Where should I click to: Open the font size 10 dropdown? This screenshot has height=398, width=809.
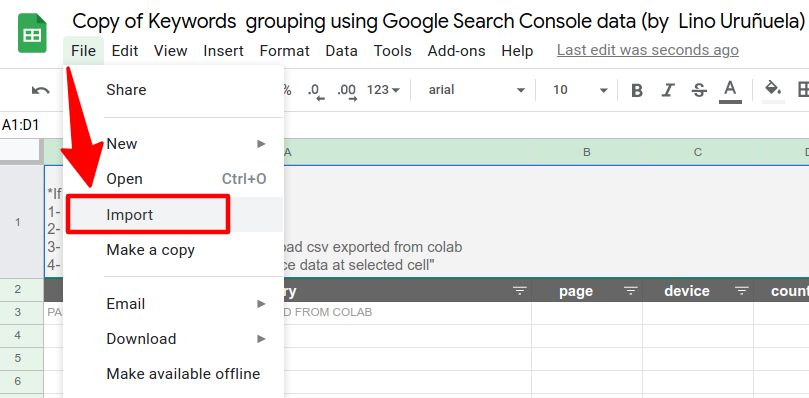click(x=580, y=90)
